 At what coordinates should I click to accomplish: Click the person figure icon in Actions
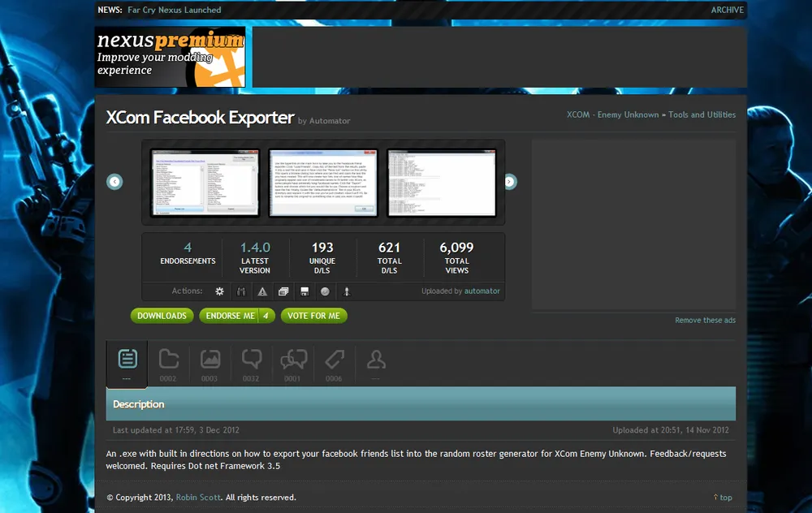click(347, 291)
